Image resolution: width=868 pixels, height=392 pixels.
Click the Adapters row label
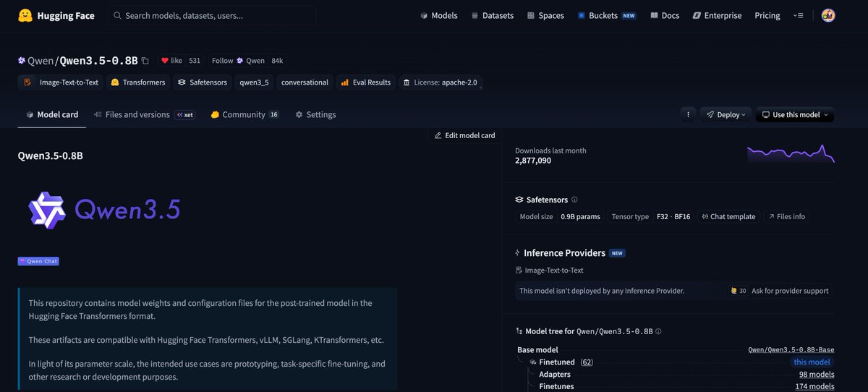click(x=555, y=374)
